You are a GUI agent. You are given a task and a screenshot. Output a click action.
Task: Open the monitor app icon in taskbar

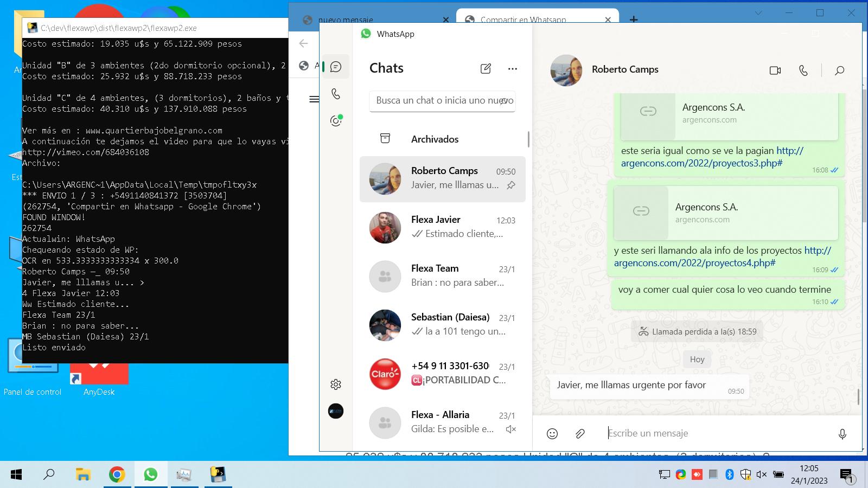click(184, 475)
